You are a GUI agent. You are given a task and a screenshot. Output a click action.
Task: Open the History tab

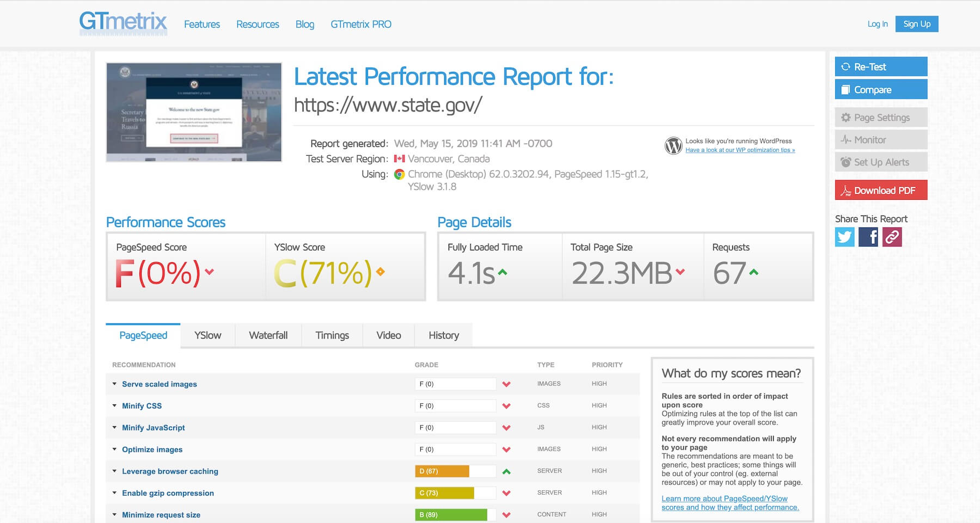tap(444, 335)
